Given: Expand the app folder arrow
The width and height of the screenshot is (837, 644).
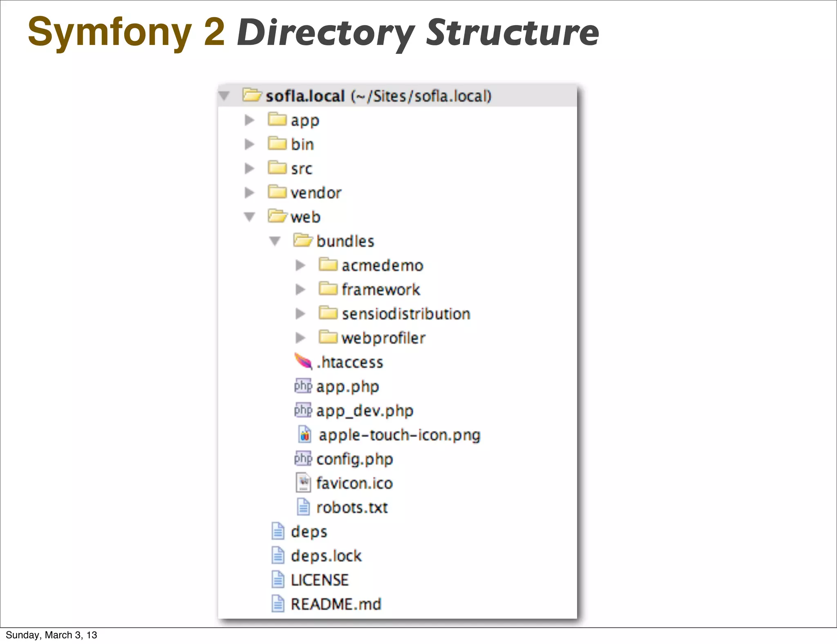Looking at the screenshot, I should click(x=249, y=120).
